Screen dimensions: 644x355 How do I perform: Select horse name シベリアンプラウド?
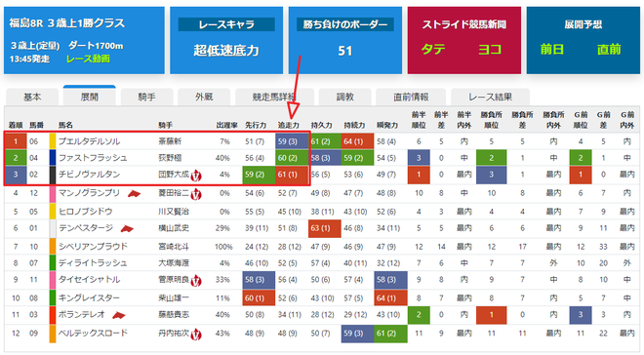(93, 246)
